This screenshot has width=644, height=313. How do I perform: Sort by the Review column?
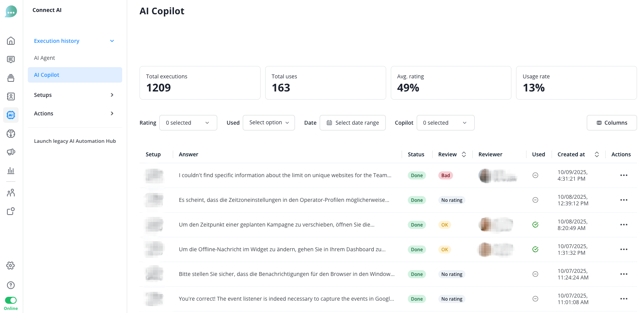(x=464, y=154)
